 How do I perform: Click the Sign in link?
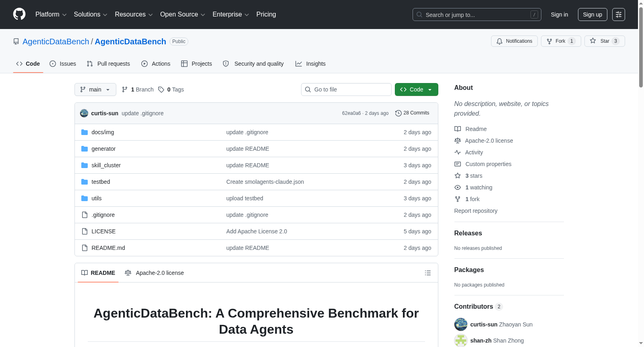click(559, 15)
